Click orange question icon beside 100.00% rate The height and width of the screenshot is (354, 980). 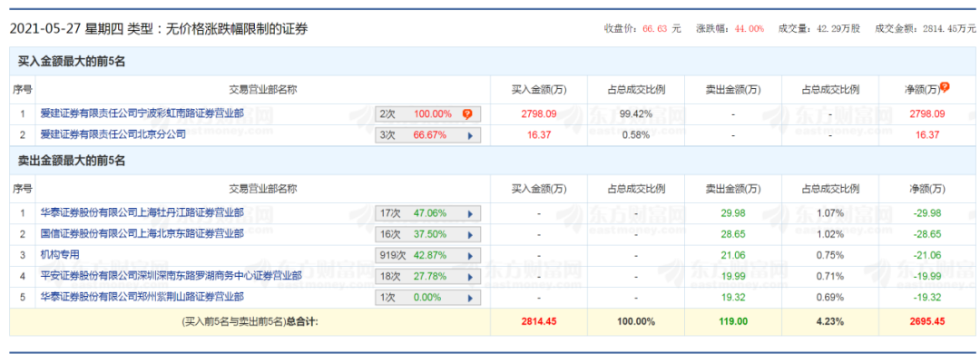[x=467, y=113]
